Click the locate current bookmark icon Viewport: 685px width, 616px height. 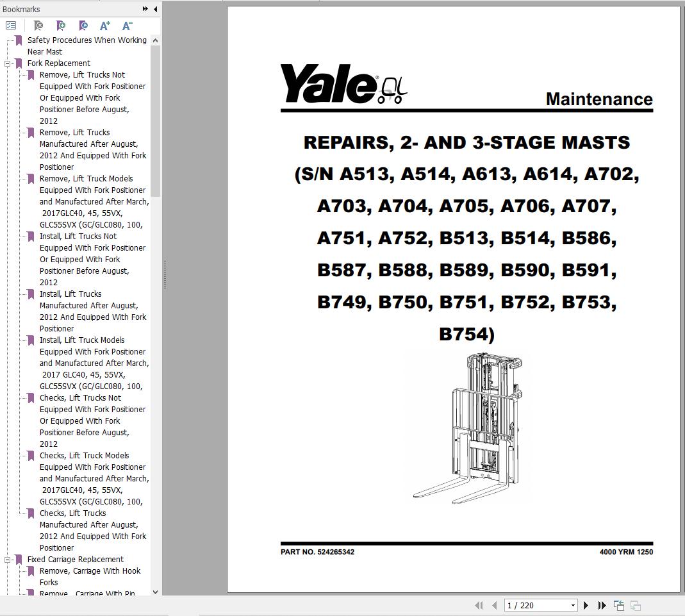83,26
